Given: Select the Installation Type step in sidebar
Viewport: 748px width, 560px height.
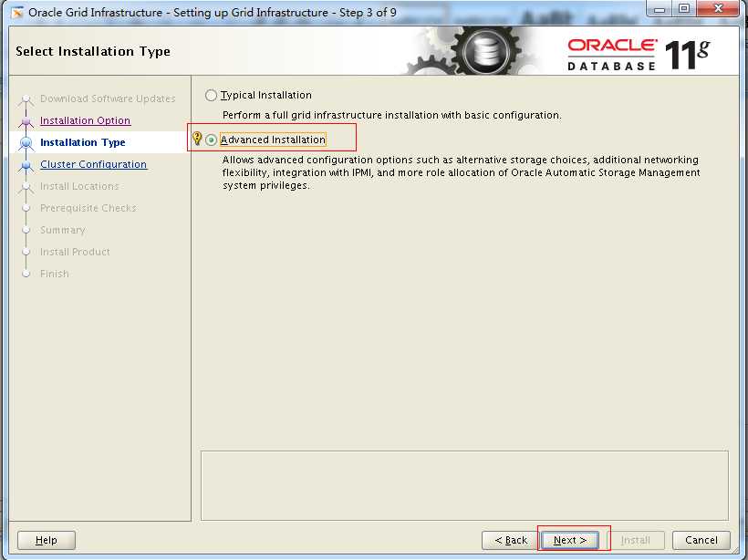Looking at the screenshot, I should click(82, 142).
